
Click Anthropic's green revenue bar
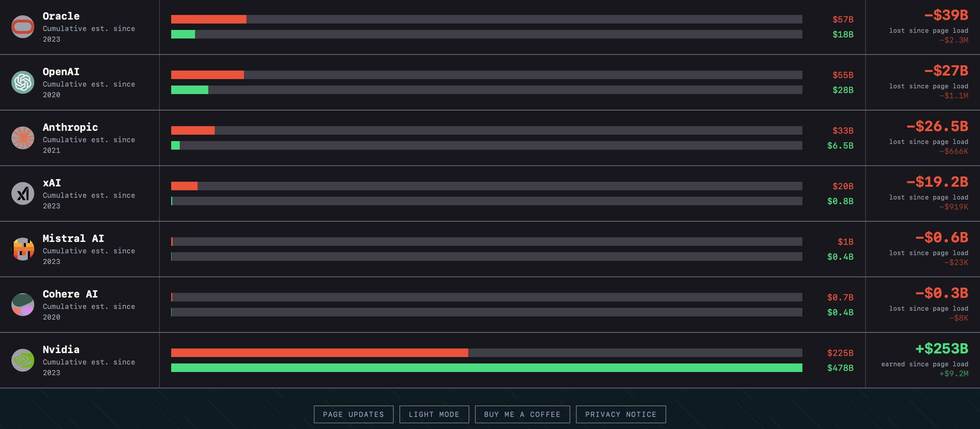click(175, 145)
